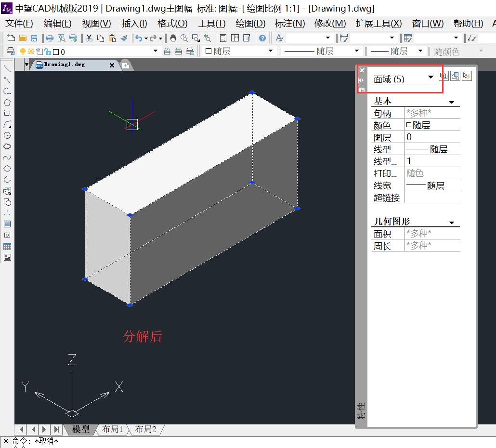The height and width of the screenshot is (448, 496).
Task: Toggle PICKADD in the Properties palette
Action: (x=444, y=76)
